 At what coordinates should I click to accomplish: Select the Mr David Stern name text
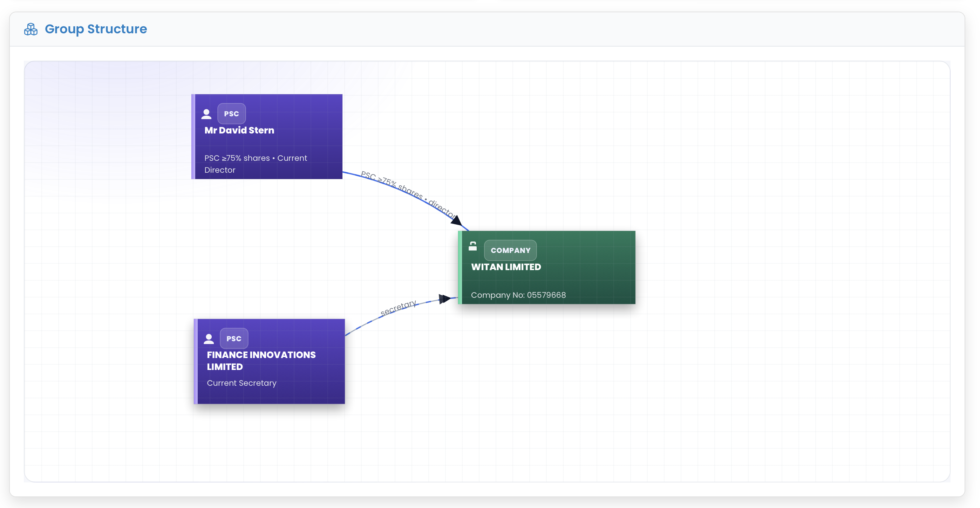pos(239,130)
